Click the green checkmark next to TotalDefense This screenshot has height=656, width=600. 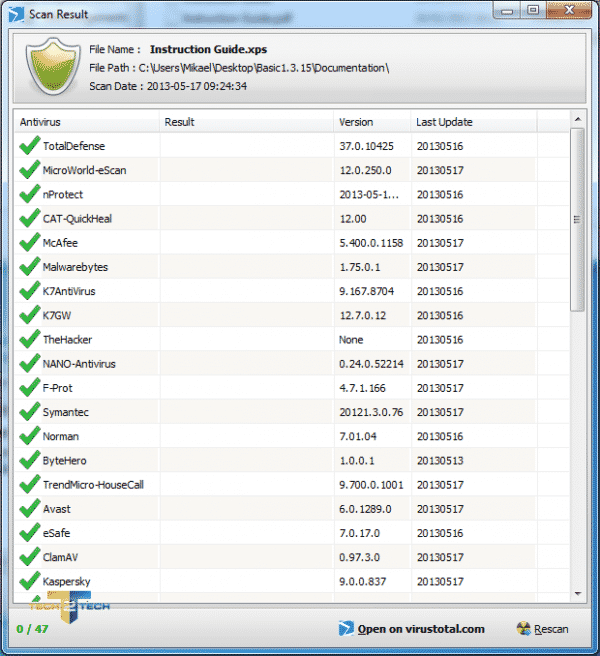tap(29, 146)
